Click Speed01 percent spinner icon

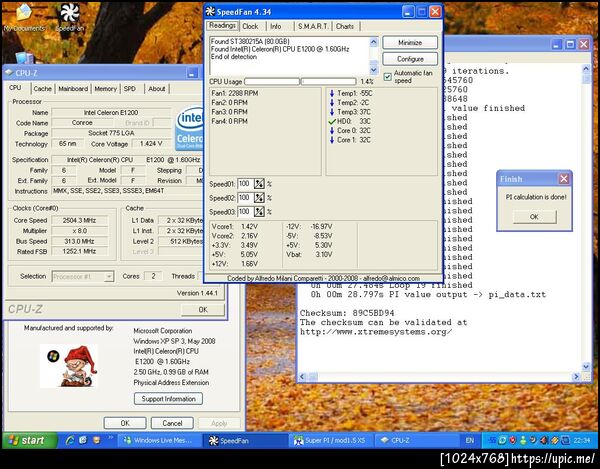pyautogui.click(x=259, y=184)
